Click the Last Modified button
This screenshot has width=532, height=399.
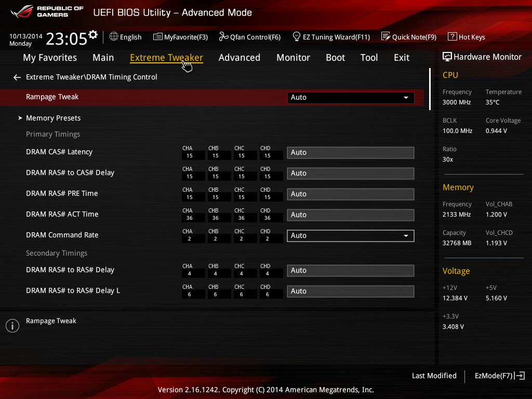click(434, 376)
